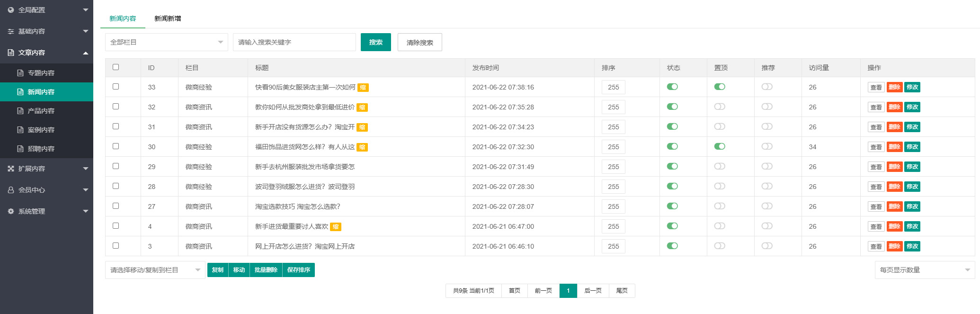Turn off the 置顶 switch for article 30

pos(720,146)
